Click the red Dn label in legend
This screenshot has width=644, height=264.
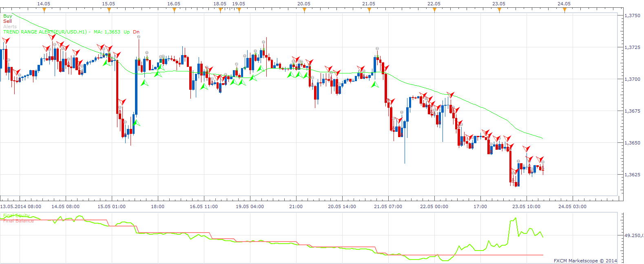(x=136, y=32)
